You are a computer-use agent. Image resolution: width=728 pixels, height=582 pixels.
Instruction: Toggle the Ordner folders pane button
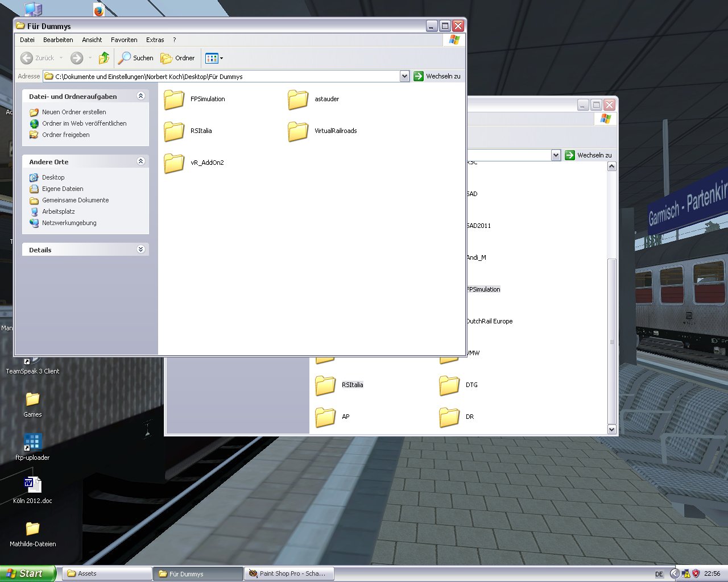[177, 58]
